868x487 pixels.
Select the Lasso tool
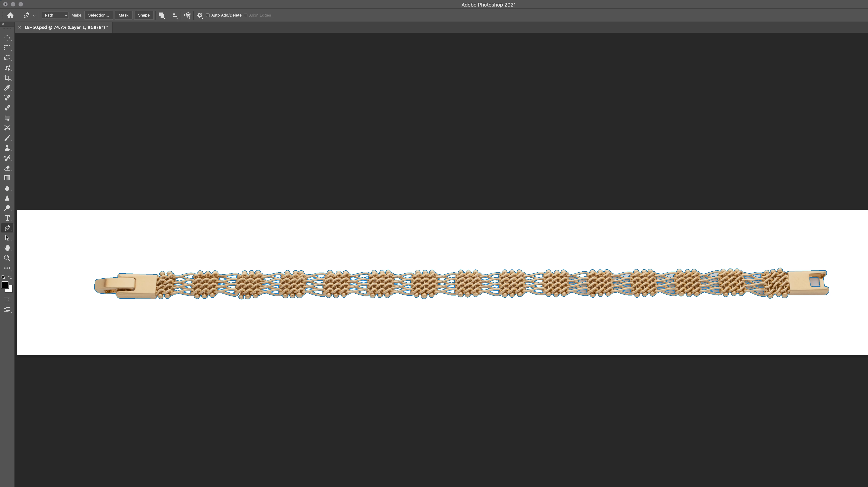[x=7, y=58]
